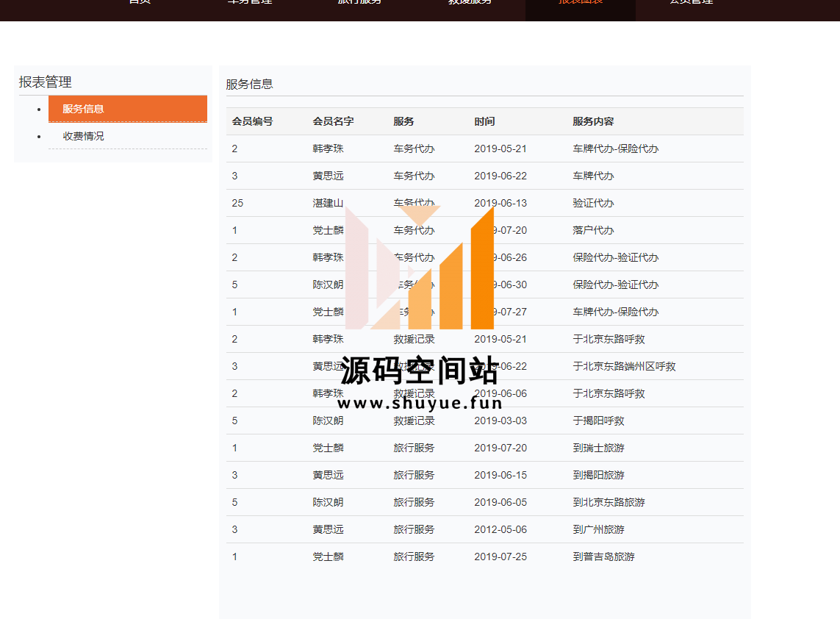
Task: Click the 会员编号 column header
Action: pos(252,121)
